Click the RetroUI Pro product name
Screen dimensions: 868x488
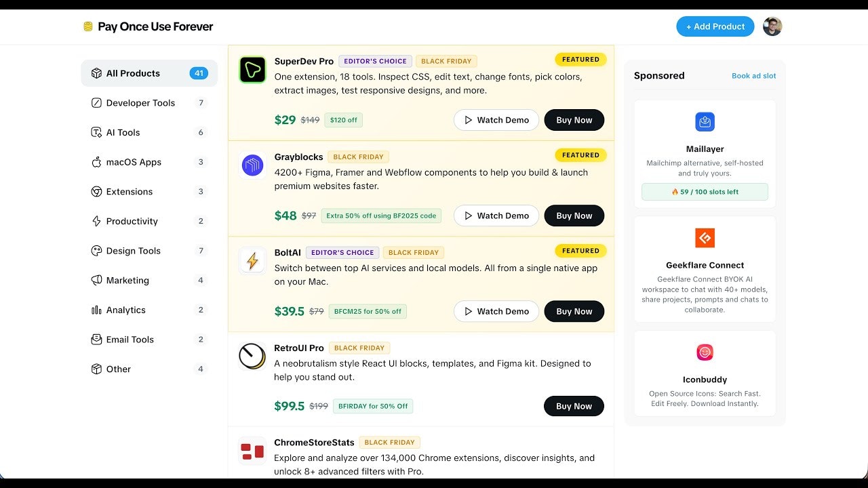click(x=299, y=348)
